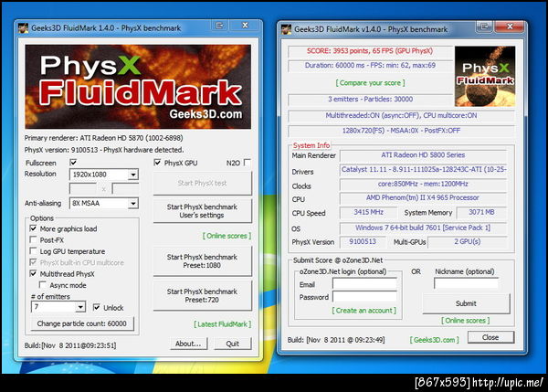Click the ATI Radeon HD 5800 Series field
548x392 pixels.
[x=423, y=155]
